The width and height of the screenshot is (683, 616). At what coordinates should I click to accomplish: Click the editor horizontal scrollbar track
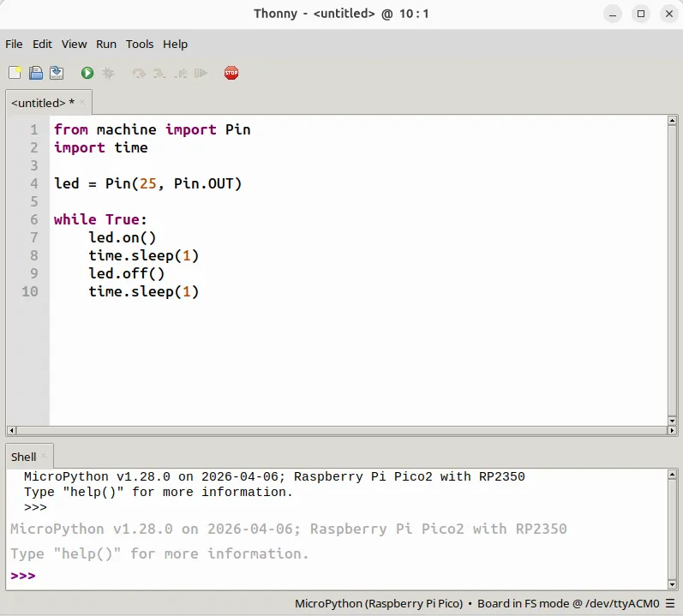coord(342,431)
